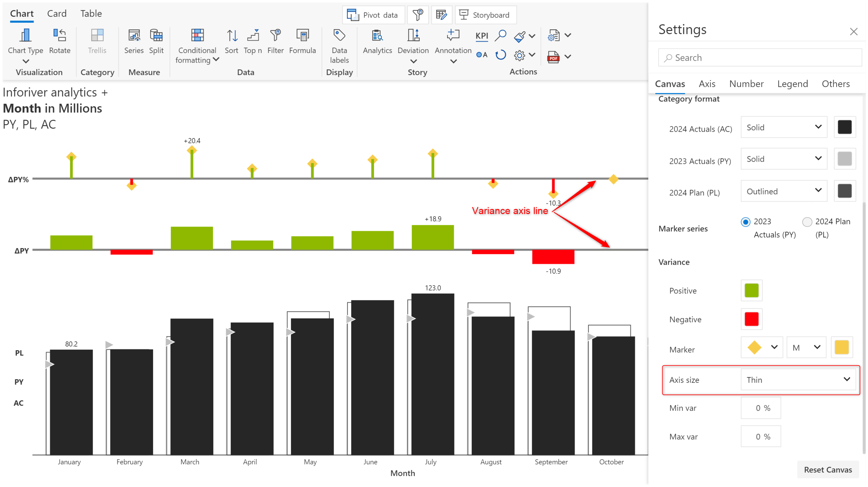Click the KPI action icon

click(x=481, y=36)
